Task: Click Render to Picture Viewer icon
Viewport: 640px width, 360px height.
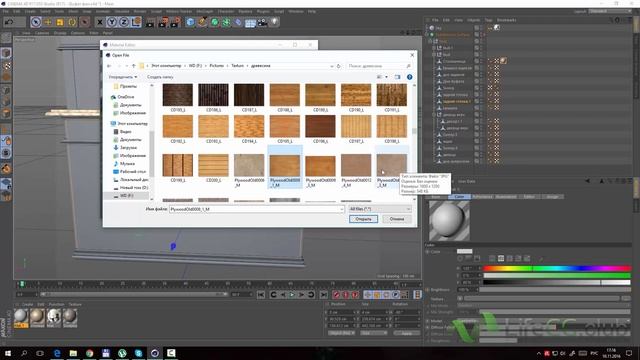Action: 163,22
